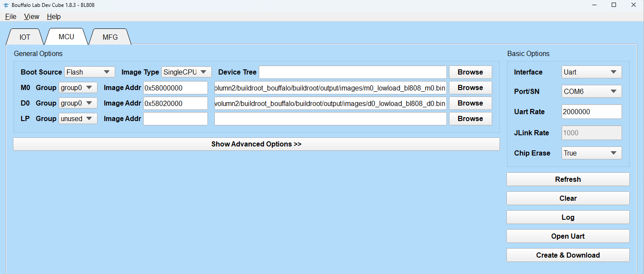Open the D0 Group dropdown

point(78,103)
